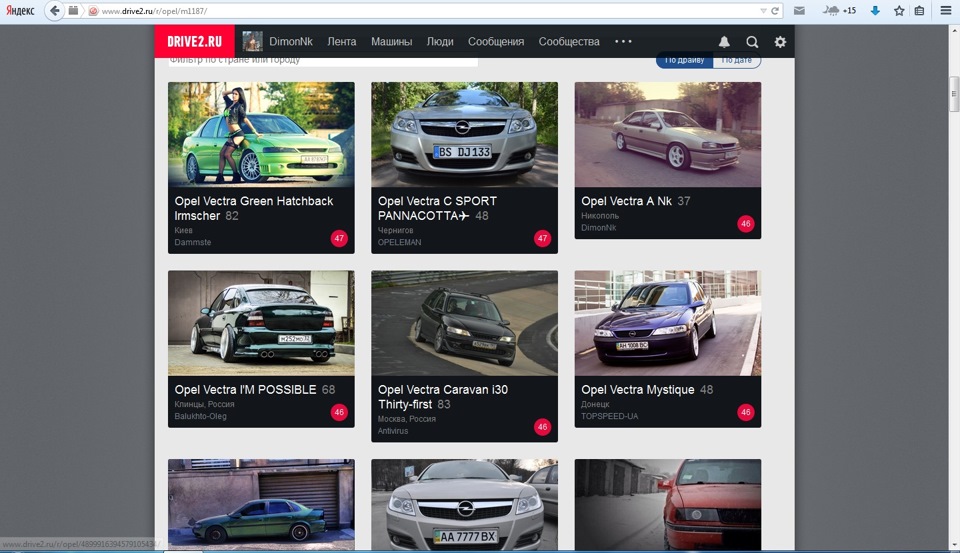Screen dimensions: 960x553
Task: Open Opel Vectra A Nk title link
Action: coord(626,201)
